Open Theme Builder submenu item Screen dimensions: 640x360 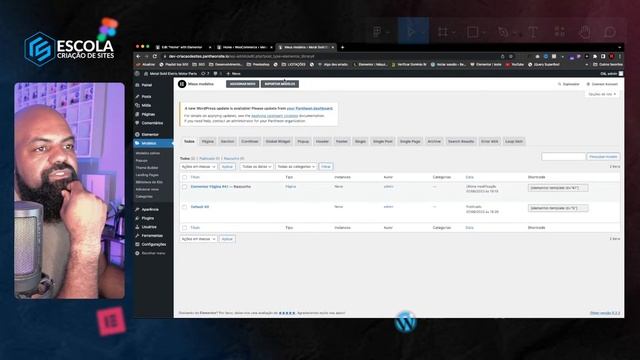(147, 168)
